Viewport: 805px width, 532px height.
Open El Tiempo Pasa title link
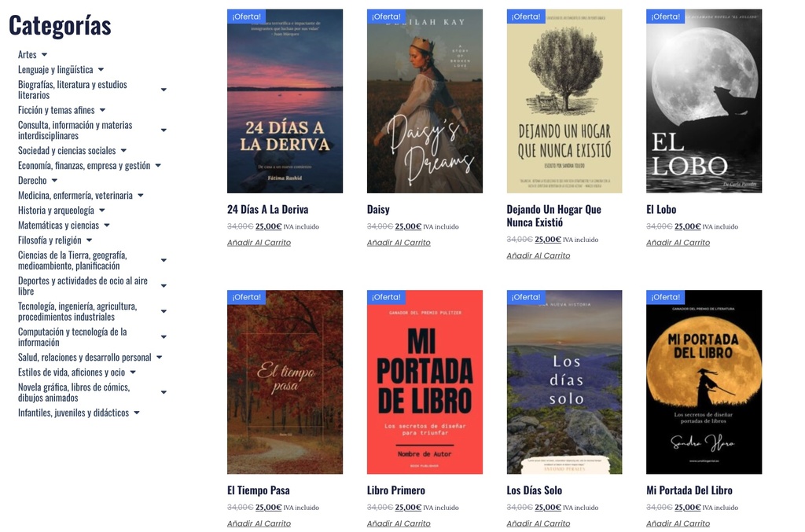(258, 490)
